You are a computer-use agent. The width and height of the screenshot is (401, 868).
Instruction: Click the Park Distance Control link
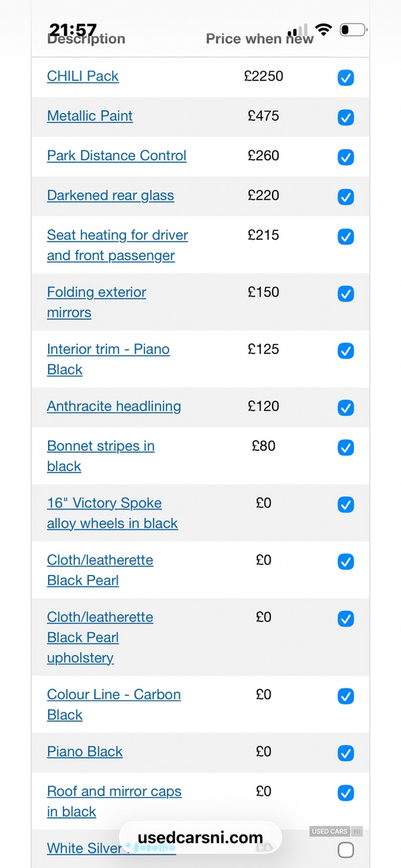[x=116, y=156]
